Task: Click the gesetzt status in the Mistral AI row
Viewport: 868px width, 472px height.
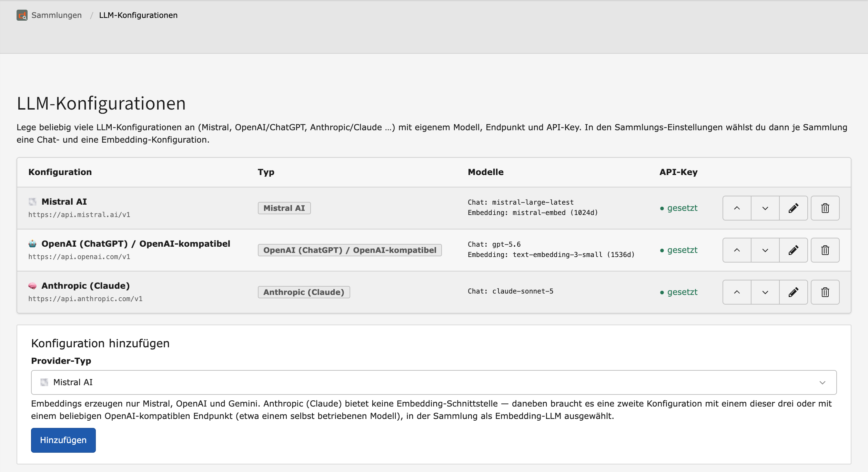Action: point(679,208)
